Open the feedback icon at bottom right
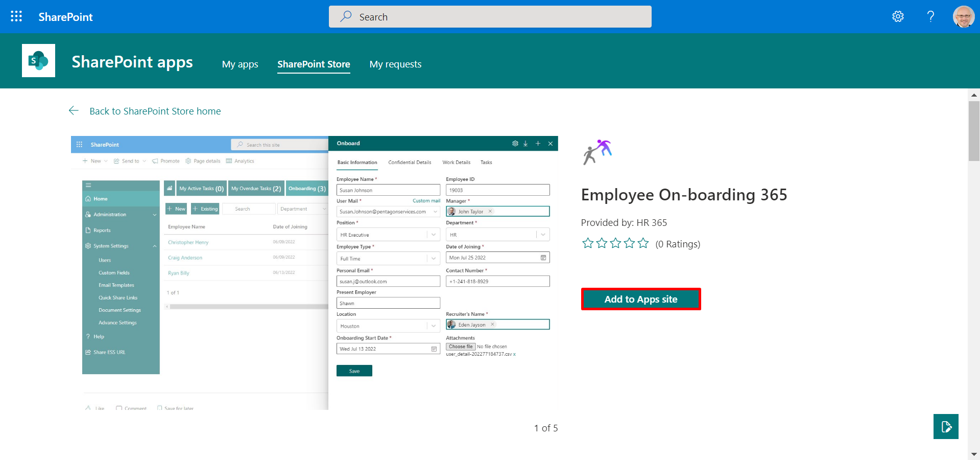 click(x=946, y=426)
